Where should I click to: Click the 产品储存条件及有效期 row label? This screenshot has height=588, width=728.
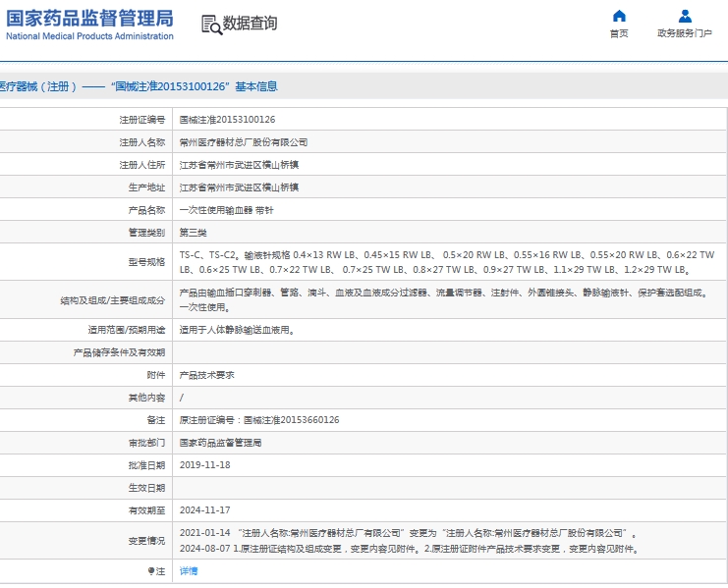point(119,352)
